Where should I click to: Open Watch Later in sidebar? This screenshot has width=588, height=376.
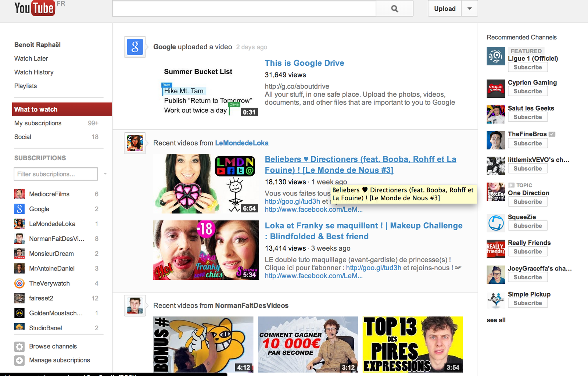tap(31, 58)
